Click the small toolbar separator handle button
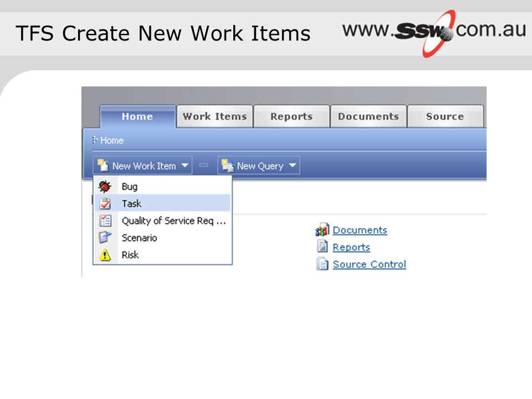Viewport: 532px width, 399px height. pos(203,165)
